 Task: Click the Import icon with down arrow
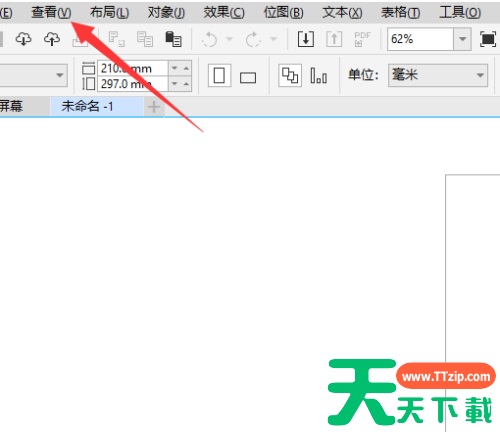pos(306,39)
